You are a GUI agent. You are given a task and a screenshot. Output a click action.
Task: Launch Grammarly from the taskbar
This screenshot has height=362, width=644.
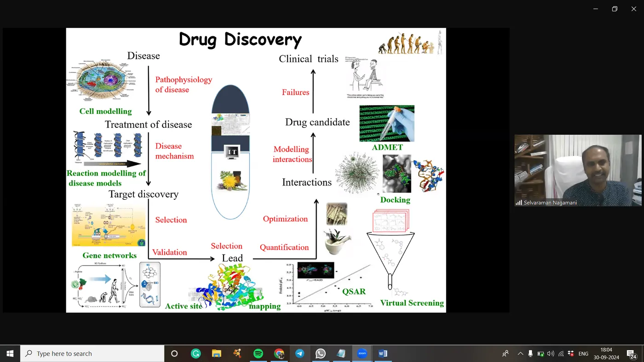click(196, 353)
